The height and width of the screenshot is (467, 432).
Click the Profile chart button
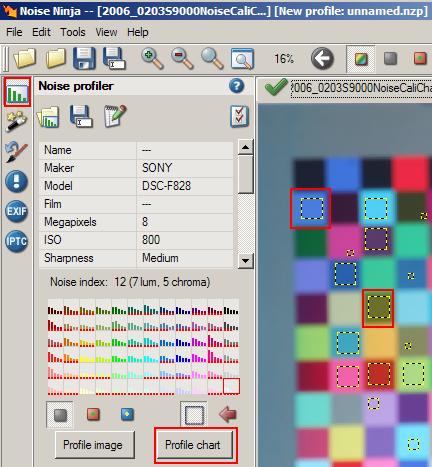(195, 445)
